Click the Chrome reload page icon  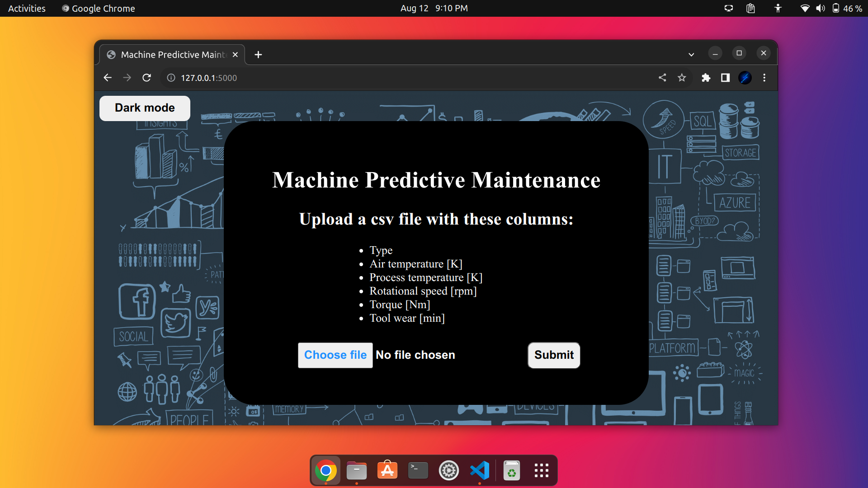pos(147,78)
